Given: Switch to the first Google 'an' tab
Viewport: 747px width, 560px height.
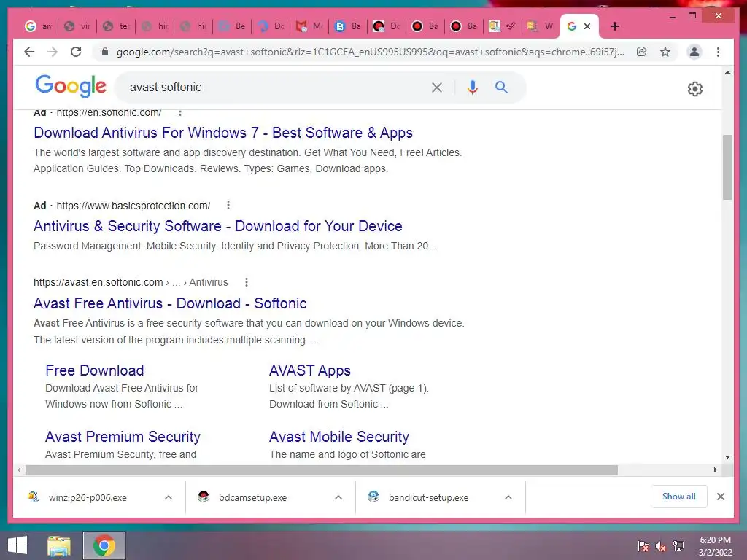Looking at the screenshot, I should coord(38,26).
